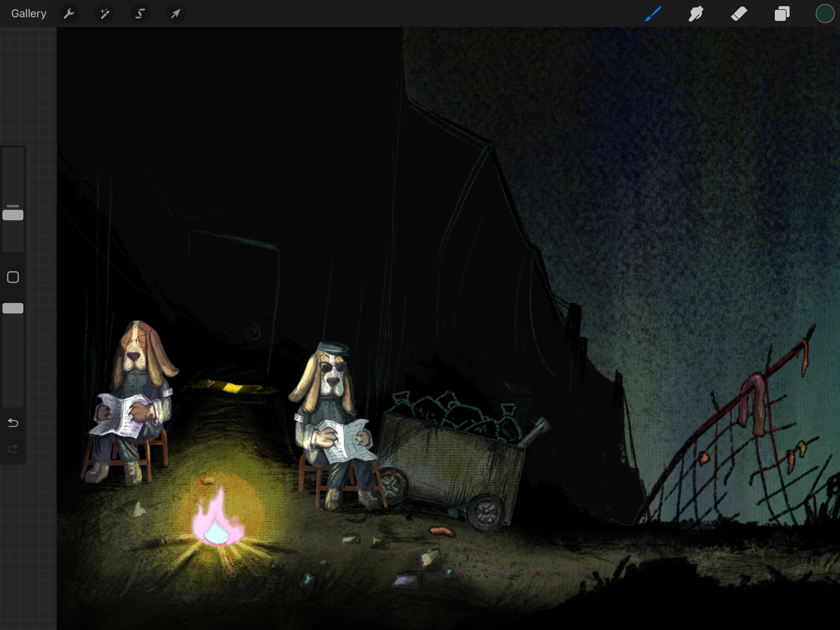Select the Smudge tool
The width and height of the screenshot is (840, 630).
pos(696,14)
